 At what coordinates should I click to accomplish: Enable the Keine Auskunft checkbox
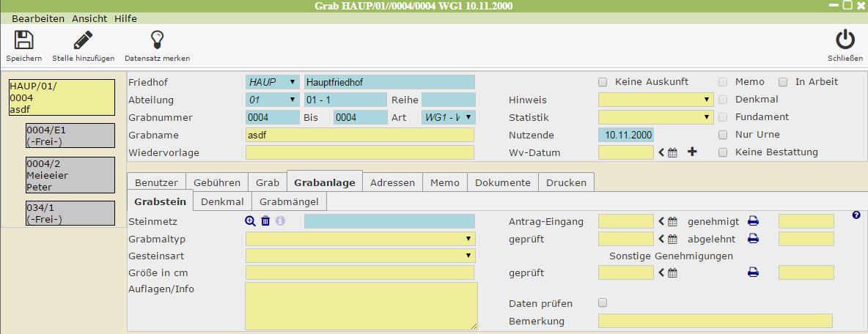point(603,82)
